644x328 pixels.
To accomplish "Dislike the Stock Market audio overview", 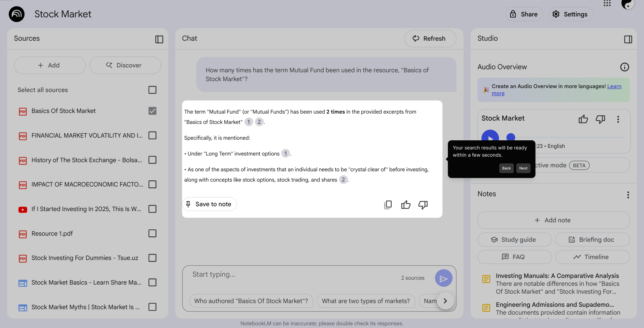I will 601,119.
